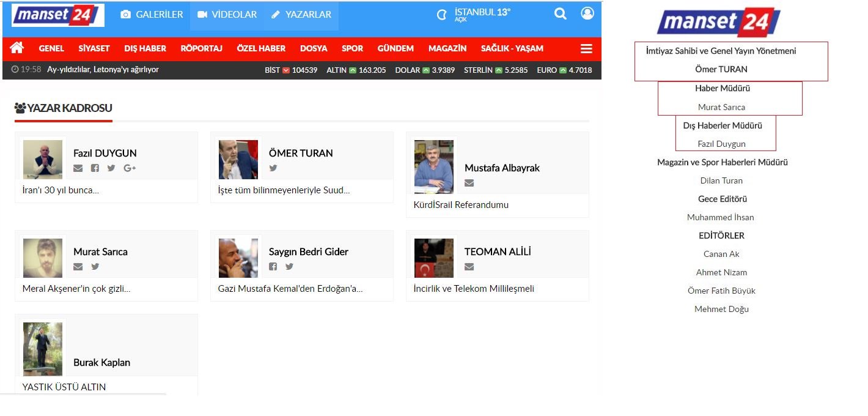
Task: Send email via Teoman Alili's envelope icon
Action: tap(469, 267)
